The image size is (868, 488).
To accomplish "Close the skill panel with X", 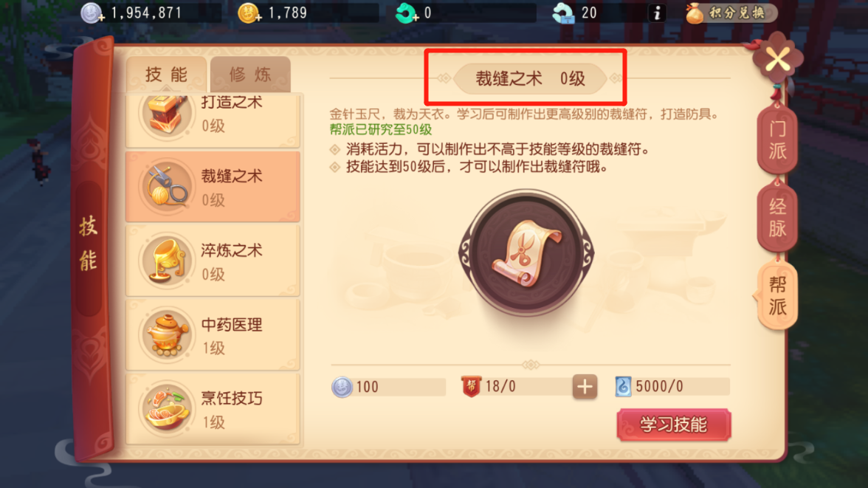I will pyautogui.click(x=777, y=60).
